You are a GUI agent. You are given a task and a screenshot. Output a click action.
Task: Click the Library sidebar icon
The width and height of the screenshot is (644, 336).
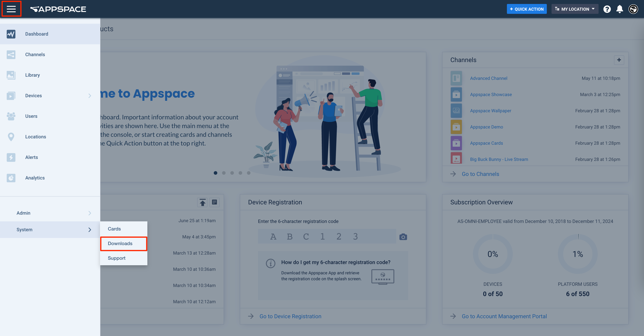click(11, 75)
